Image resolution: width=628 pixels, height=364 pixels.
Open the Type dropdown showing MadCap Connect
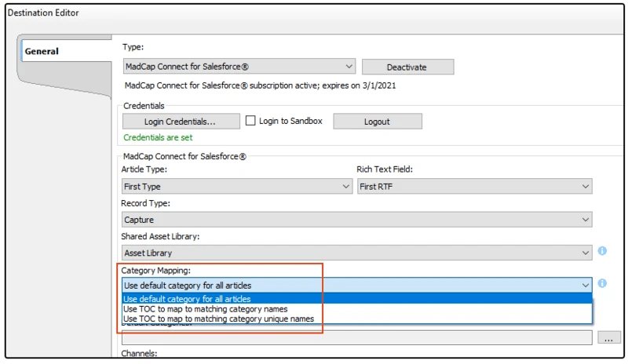239,67
